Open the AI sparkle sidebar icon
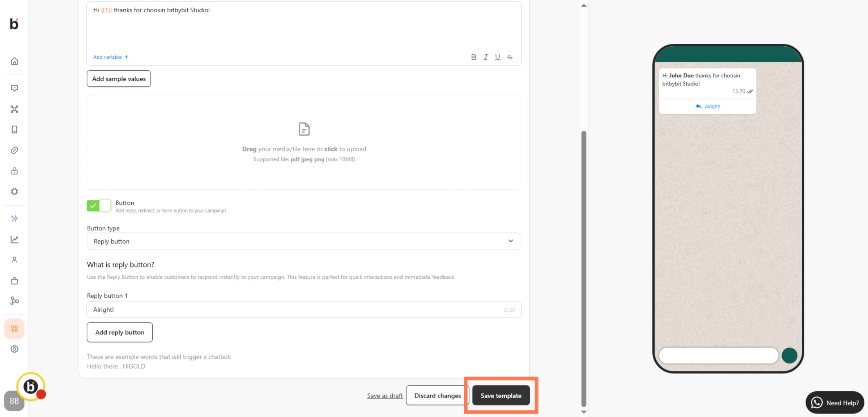868x417 pixels. (14, 218)
